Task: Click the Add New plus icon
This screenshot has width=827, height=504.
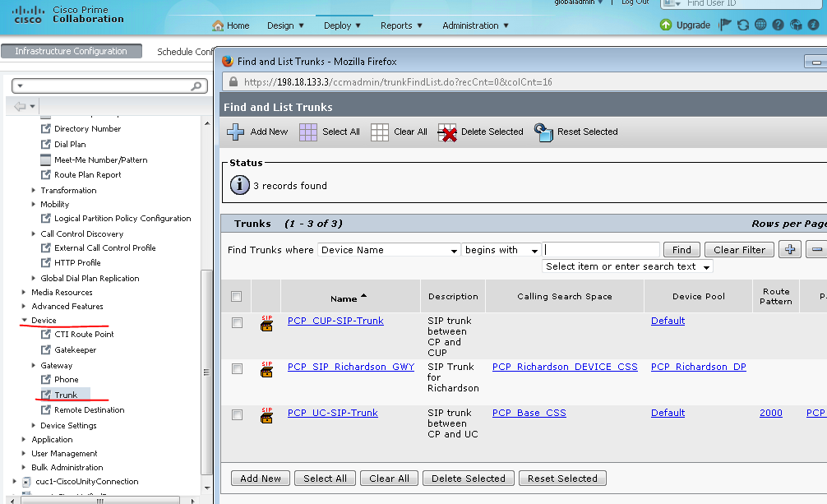Action: [x=235, y=132]
